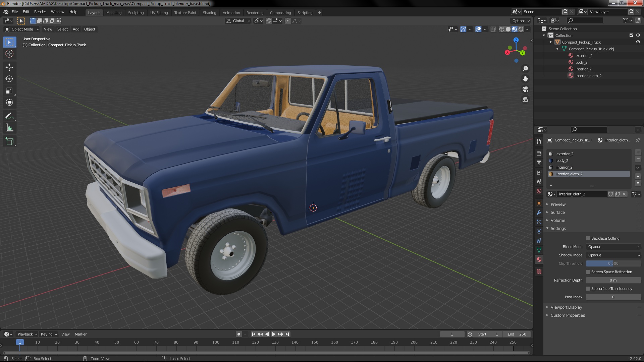
Task: Click the Clip Threshold slider
Action: point(613,263)
